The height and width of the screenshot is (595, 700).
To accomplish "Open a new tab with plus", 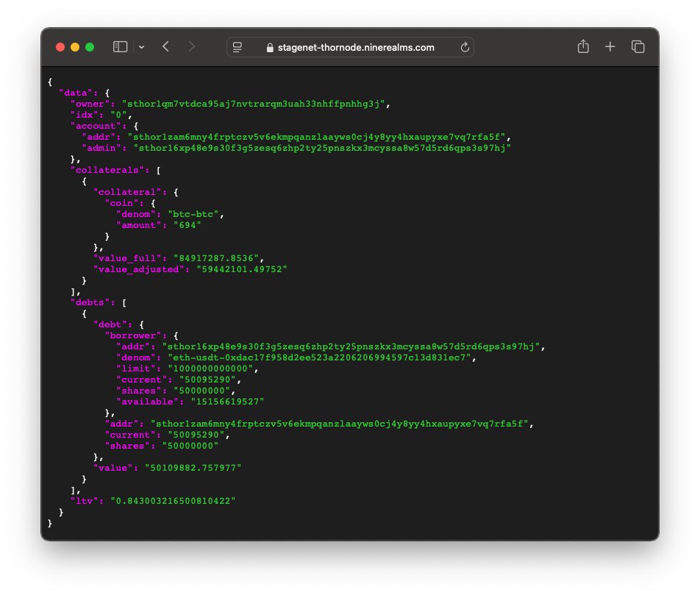I will point(610,46).
